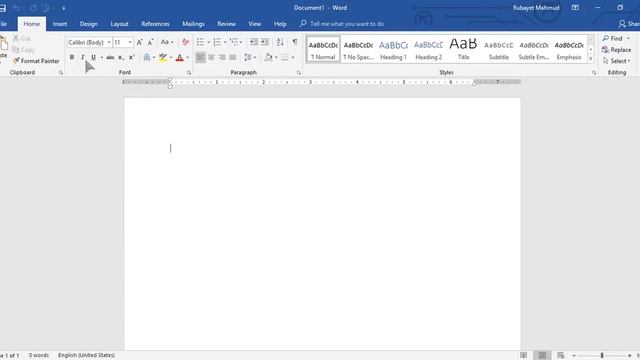Expand the Styles gallery More button

591,59
